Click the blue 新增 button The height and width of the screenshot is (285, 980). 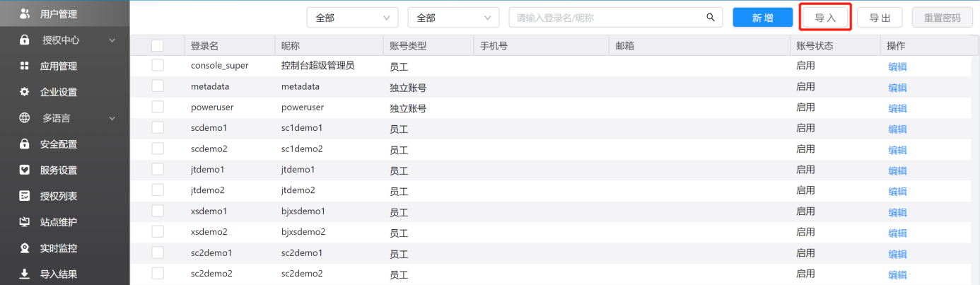point(762,18)
